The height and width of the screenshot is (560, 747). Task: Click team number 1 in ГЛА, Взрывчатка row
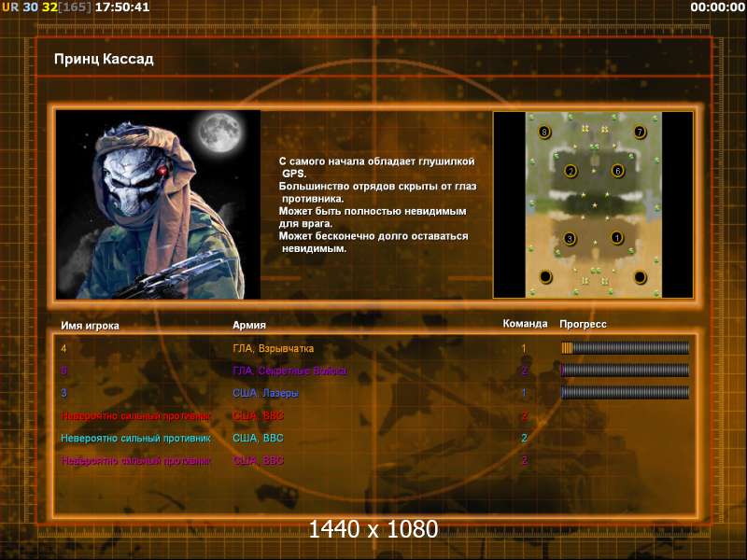click(524, 348)
